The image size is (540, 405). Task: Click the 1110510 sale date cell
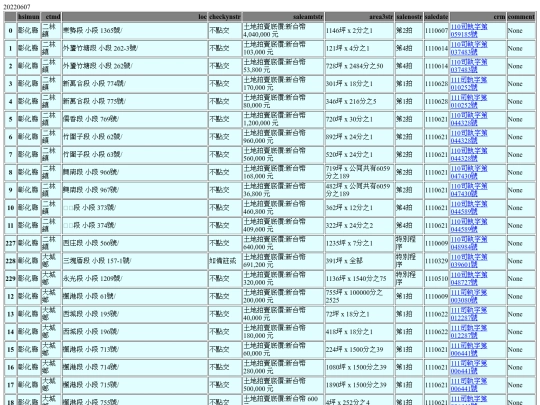click(436, 279)
